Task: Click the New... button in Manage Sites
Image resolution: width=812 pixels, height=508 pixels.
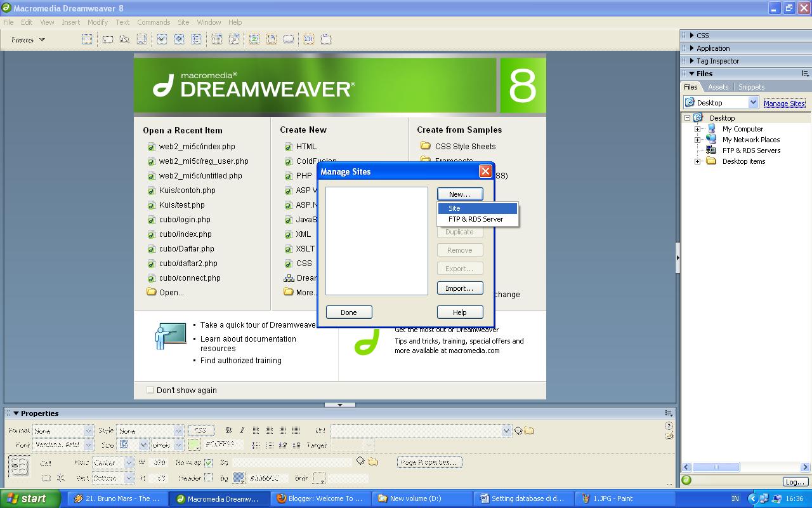Action: (x=460, y=194)
